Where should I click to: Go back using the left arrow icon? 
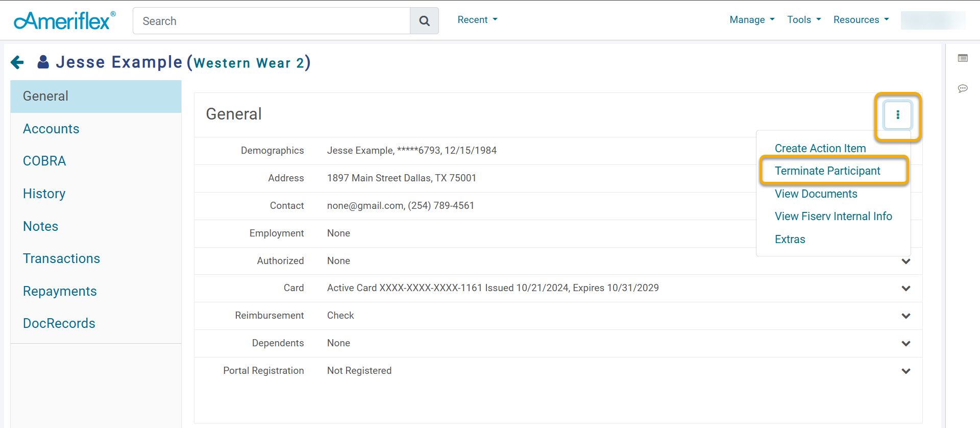(x=17, y=62)
